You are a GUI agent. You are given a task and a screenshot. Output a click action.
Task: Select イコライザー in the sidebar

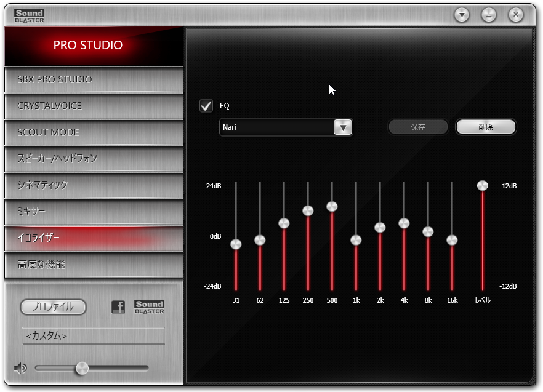pos(94,238)
